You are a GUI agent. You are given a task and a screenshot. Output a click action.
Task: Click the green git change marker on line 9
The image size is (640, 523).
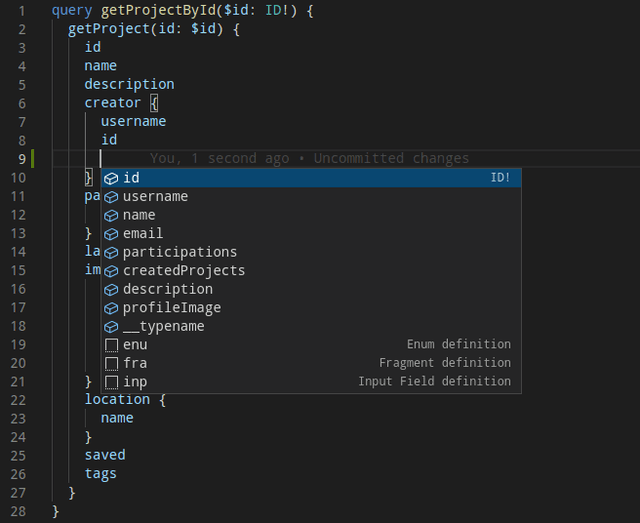33,159
